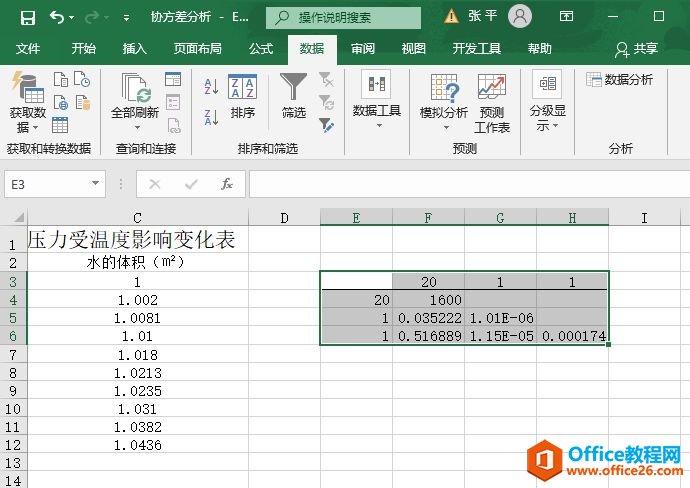The height and width of the screenshot is (488, 690).
Task: Switch to the 页面布局 ribbon tab
Action: click(198, 48)
